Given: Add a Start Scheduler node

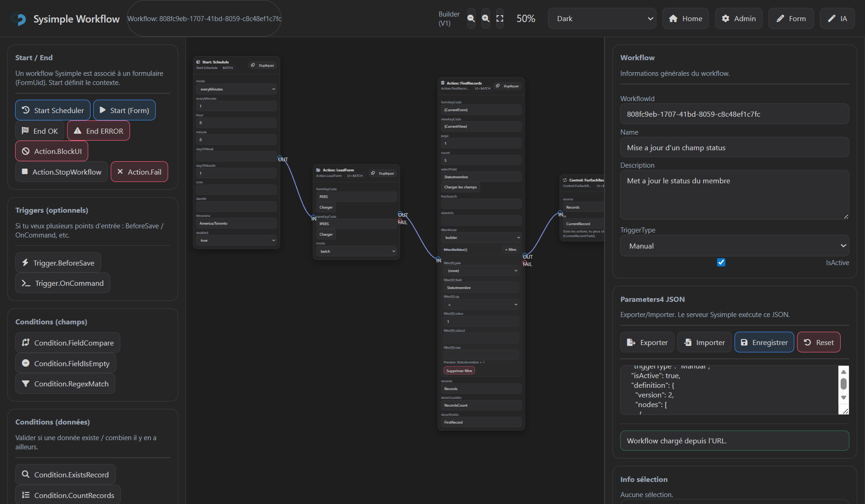Looking at the screenshot, I should 53,110.
